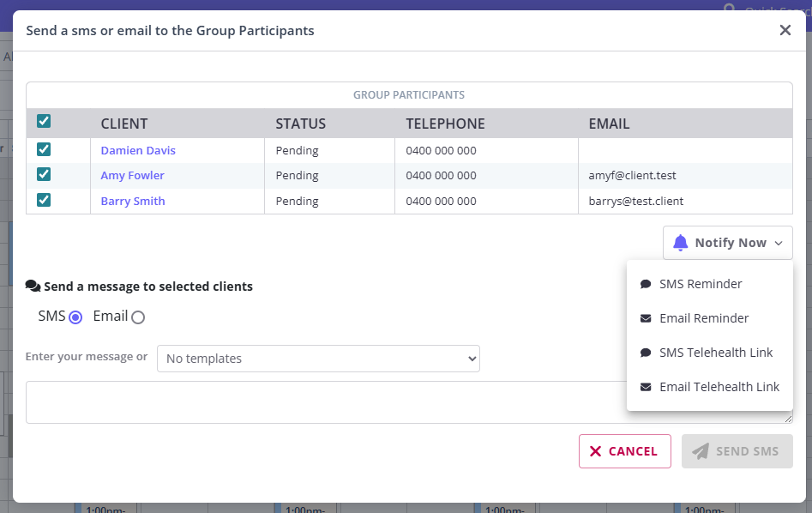Choose Email Reminder from the menu
The width and height of the screenshot is (812, 513).
click(703, 318)
